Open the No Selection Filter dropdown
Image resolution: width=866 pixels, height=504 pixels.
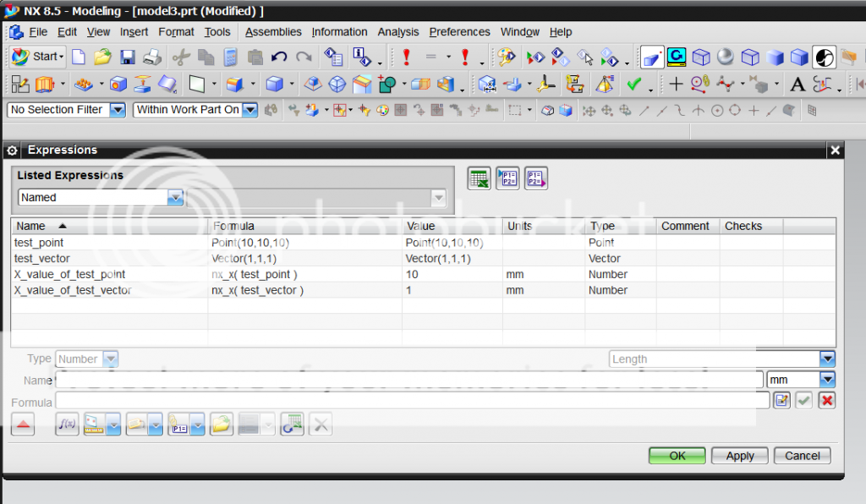coord(117,110)
